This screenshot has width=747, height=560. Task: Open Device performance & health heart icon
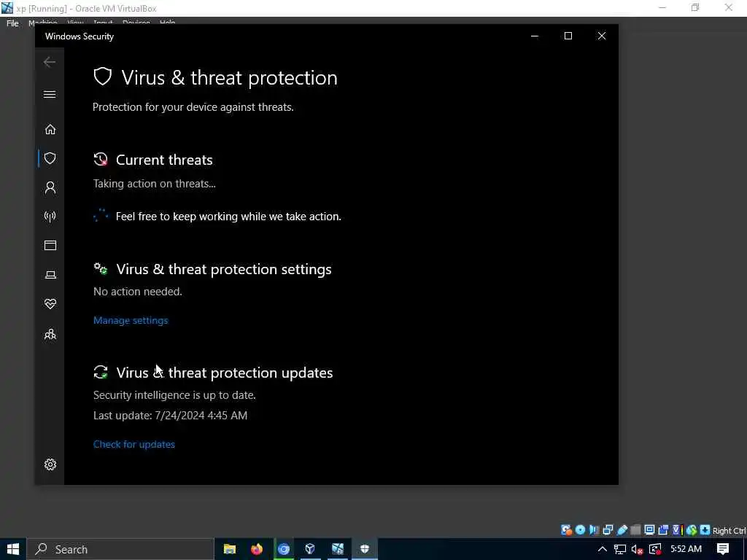pyautogui.click(x=50, y=304)
